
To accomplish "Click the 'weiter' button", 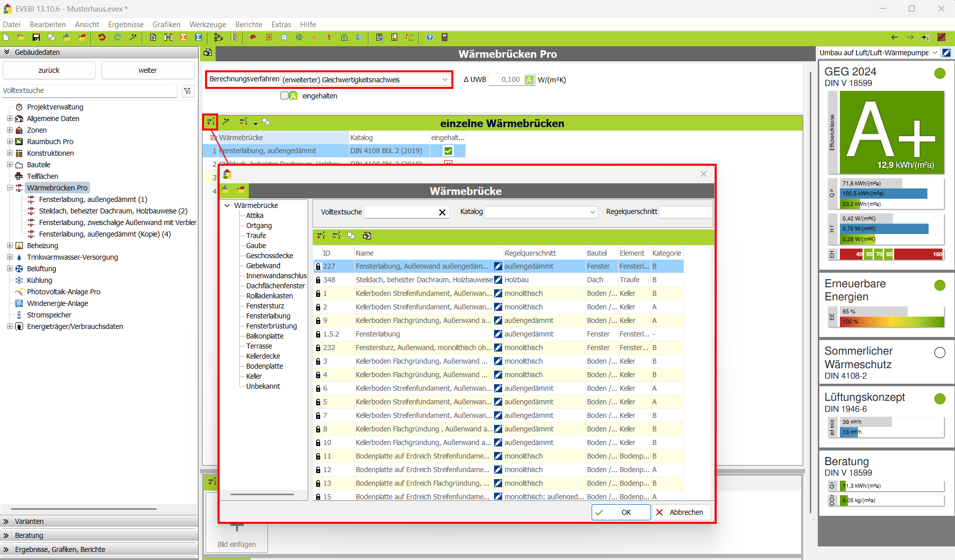I will click(x=148, y=70).
